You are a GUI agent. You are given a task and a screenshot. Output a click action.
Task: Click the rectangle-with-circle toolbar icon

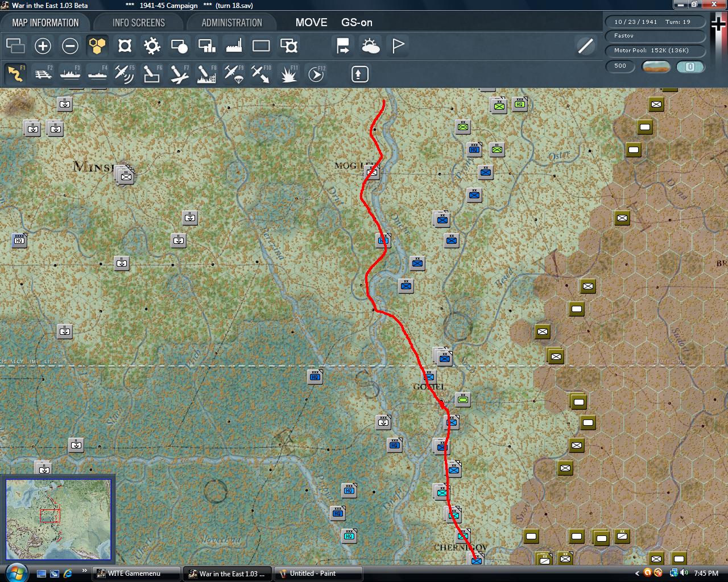click(x=179, y=46)
